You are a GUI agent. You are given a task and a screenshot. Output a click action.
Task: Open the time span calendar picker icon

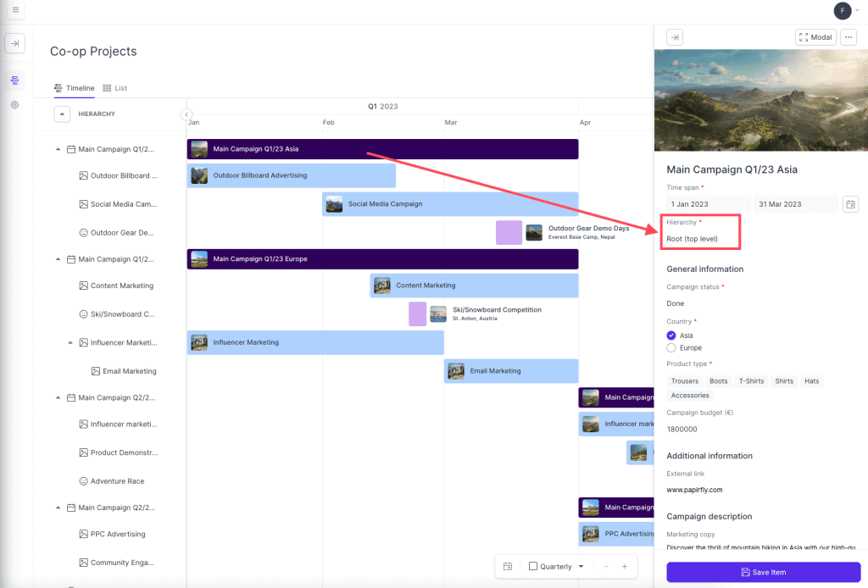click(850, 204)
